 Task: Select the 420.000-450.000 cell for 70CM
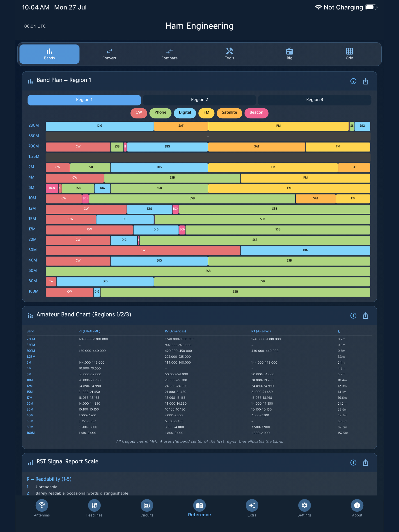(x=178, y=351)
